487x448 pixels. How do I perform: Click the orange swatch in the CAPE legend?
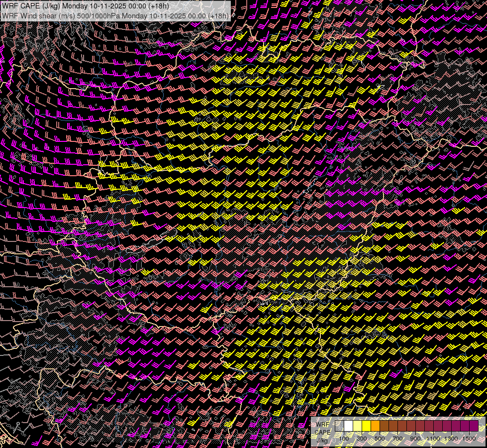376,426
